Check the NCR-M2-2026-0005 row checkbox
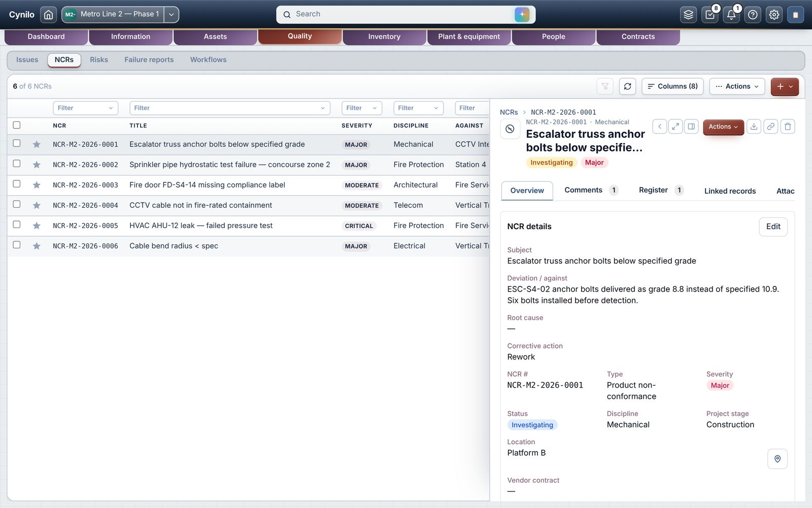Image resolution: width=812 pixels, height=508 pixels. 17,225
